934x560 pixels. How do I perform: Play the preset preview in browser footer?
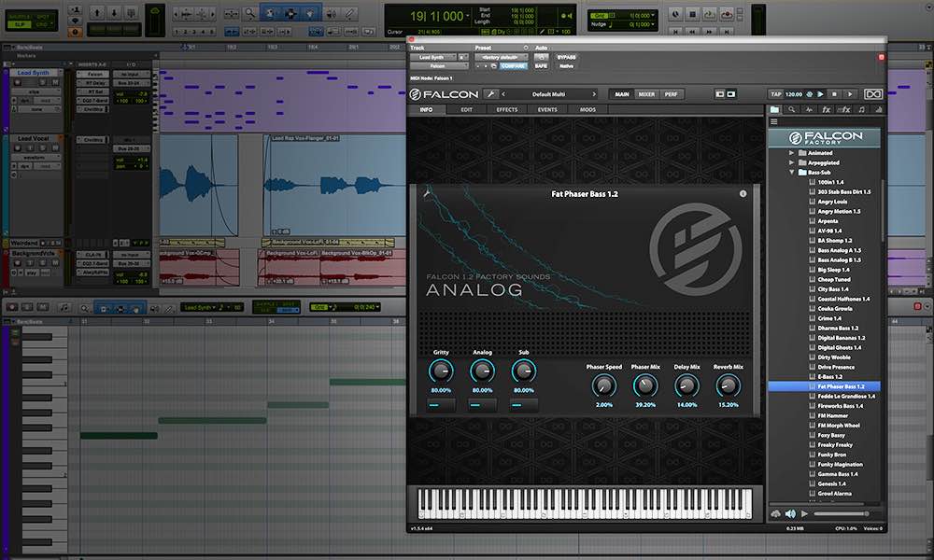[805, 513]
